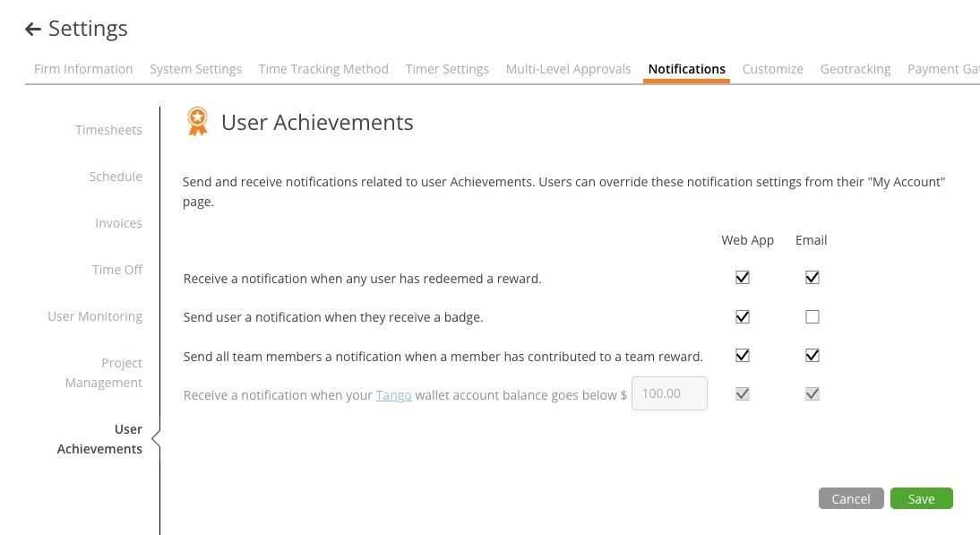Screen dimensions: 980x535
Task: Select Timesheets in notification sidebar
Action: click(x=108, y=130)
